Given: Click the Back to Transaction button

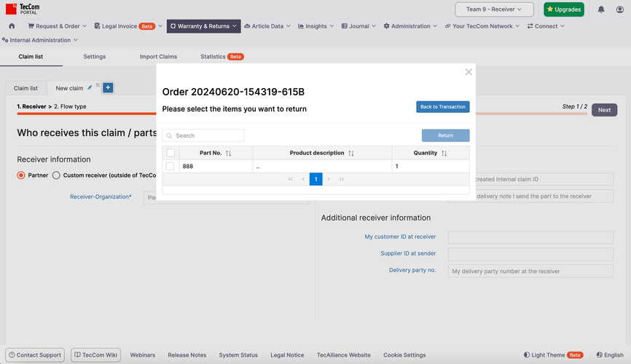Looking at the screenshot, I should click(x=442, y=107).
